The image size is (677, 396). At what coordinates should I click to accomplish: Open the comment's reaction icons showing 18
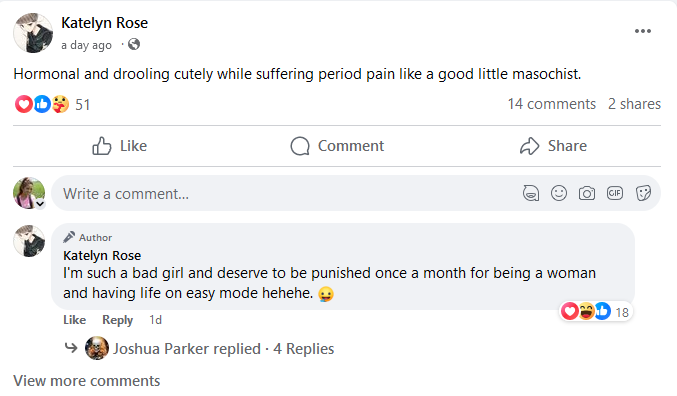(x=596, y=311)
